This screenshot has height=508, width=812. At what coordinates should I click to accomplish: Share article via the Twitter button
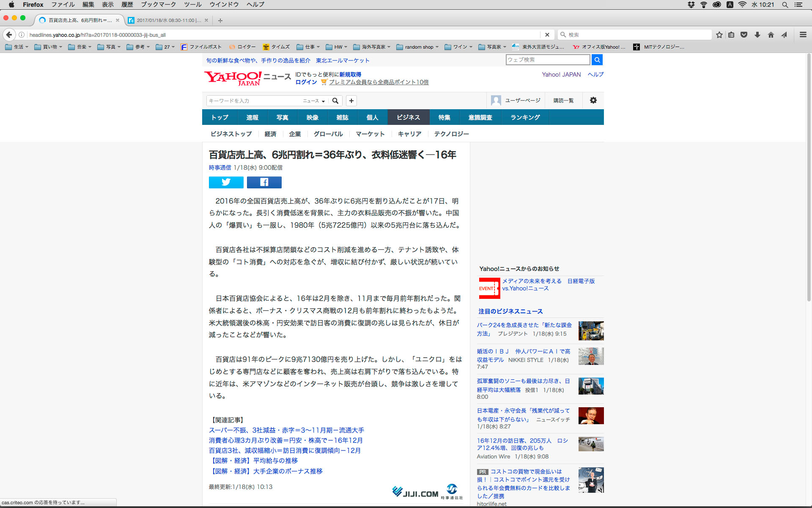[x=226, y=182]
